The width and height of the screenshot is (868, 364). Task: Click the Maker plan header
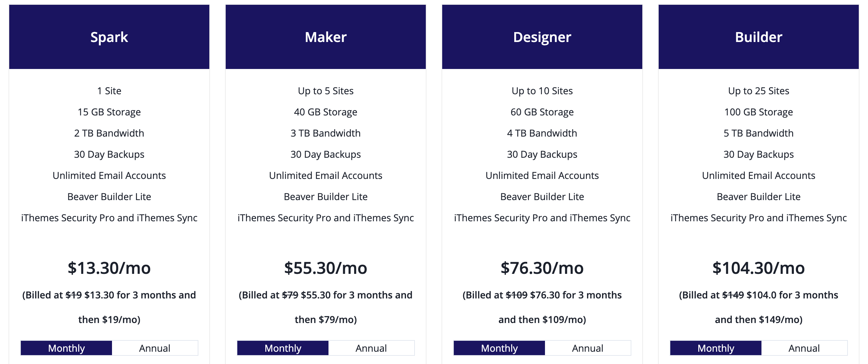(x=326, y=37)
